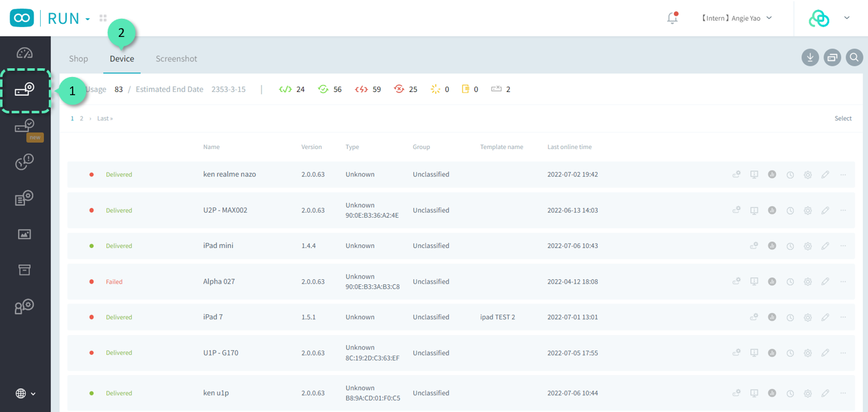Click template name ipad TEST 2
This screenshot has height=412, width=868.
tap(498, 317)
